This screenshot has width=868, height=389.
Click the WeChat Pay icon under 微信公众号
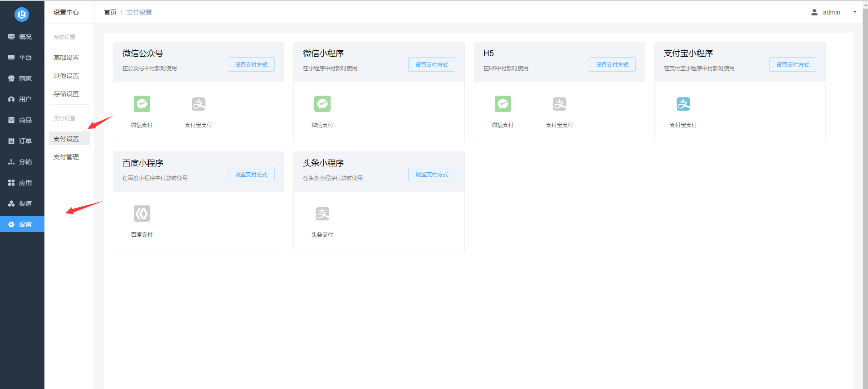(x=142, y=104)
